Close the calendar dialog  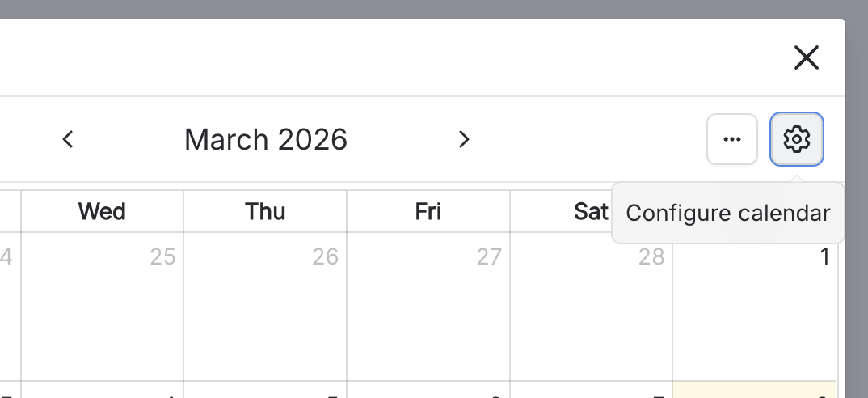tap(806, 57)
